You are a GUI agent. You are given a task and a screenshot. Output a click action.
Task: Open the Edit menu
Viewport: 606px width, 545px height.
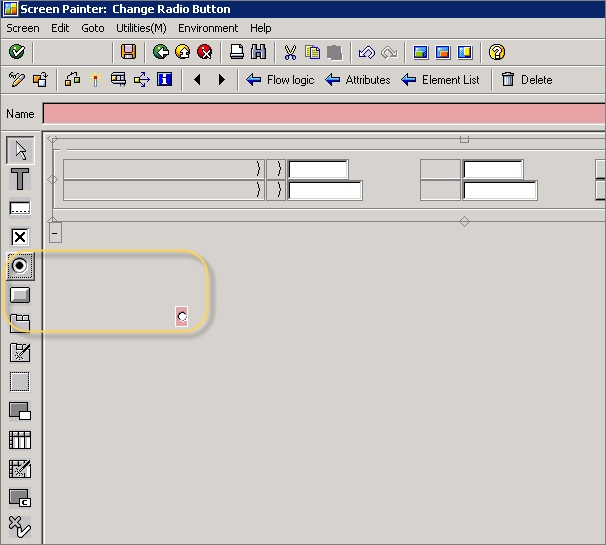pos(60,28)
